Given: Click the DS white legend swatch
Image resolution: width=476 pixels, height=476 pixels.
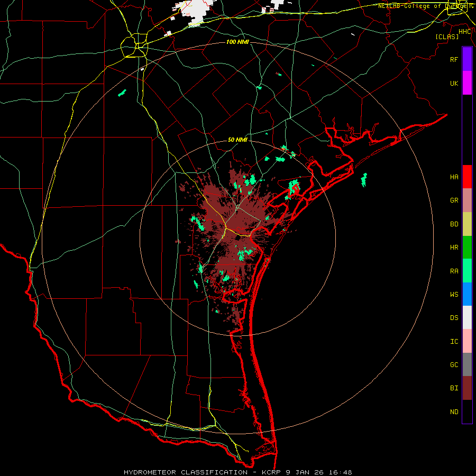Looking at the screenshot, I should 467,317.
